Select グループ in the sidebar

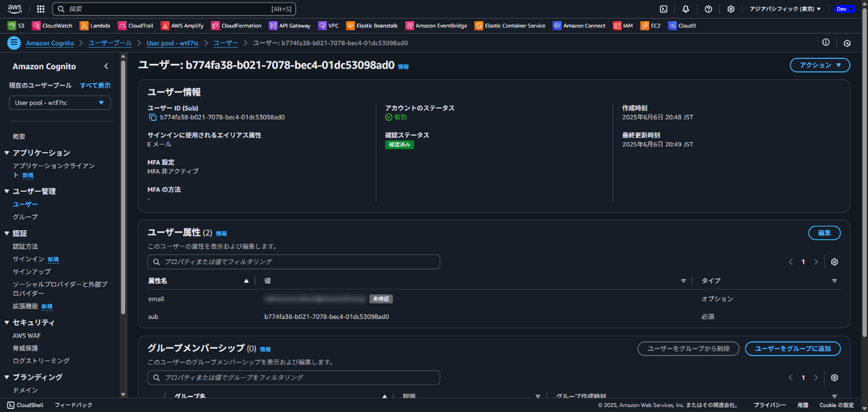click(25, 217)
